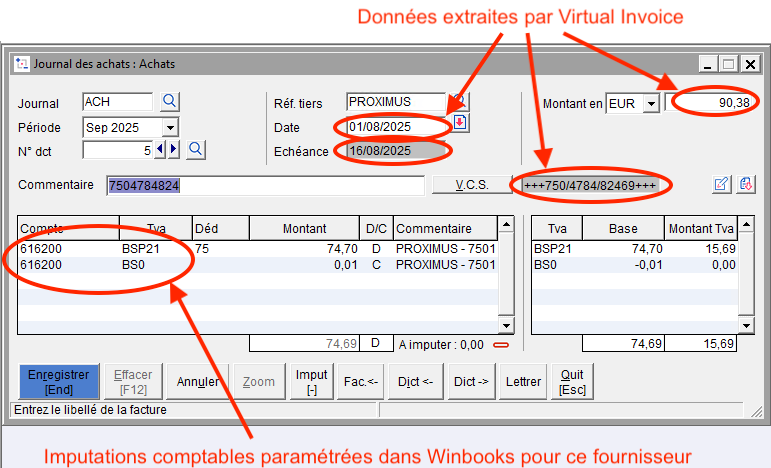The width and height of the screenshot is (771, 468).
Task: Open the EUR currency dropdown
Action: point(651,103)
